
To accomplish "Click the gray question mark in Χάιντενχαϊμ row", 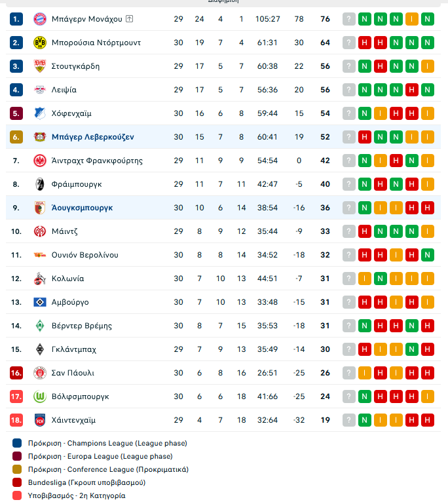I will 348,420.
